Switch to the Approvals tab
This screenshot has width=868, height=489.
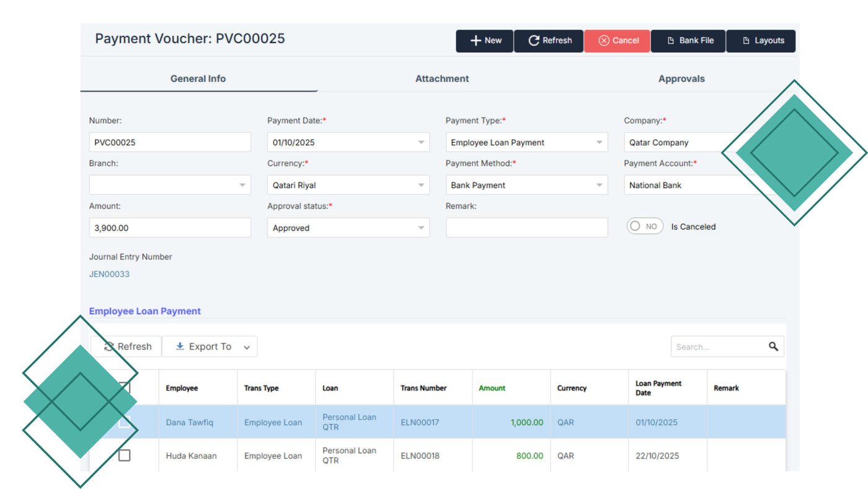(x=681, y=79)
